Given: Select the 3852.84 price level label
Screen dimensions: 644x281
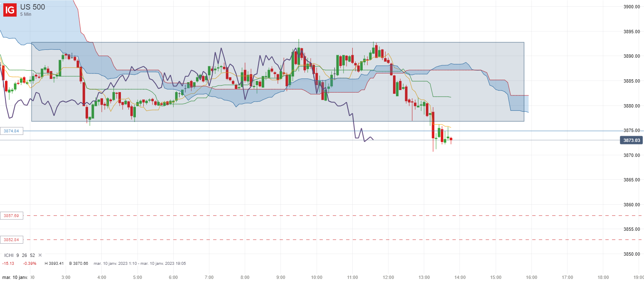Looking at the screenshot, I should 12,240.
